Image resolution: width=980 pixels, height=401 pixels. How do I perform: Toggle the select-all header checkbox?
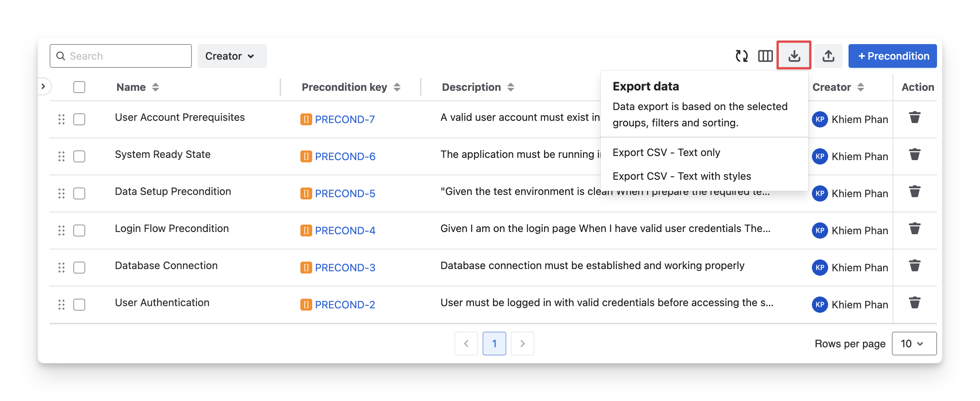[79, 87]
